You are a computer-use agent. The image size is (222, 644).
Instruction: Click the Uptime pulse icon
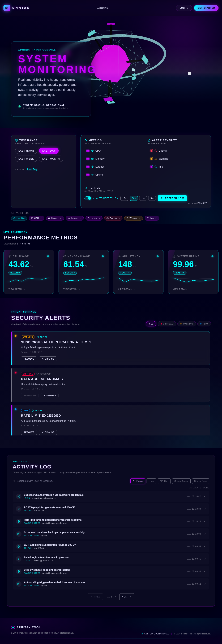92,175
